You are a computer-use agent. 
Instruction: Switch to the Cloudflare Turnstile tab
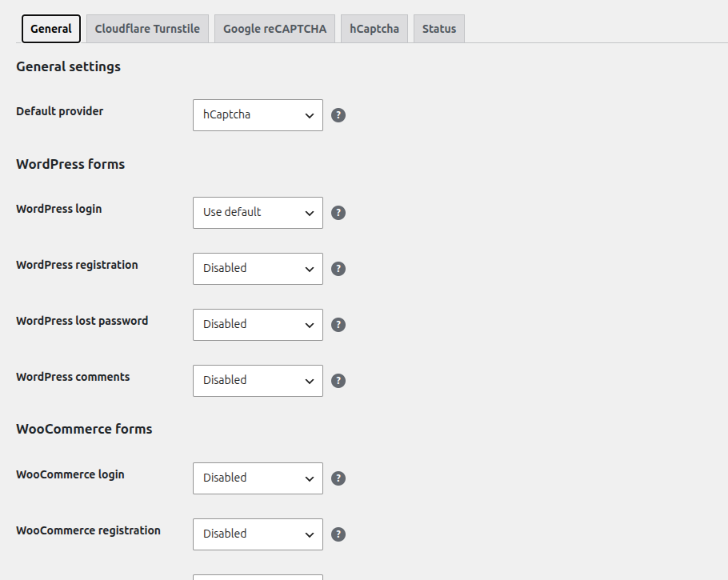point(148,29)
